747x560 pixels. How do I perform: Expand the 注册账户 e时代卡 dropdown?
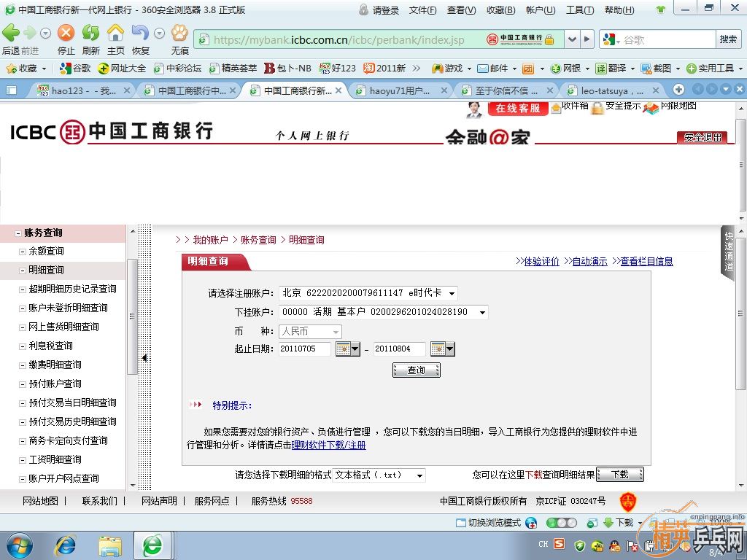click(x=452, y=293)
